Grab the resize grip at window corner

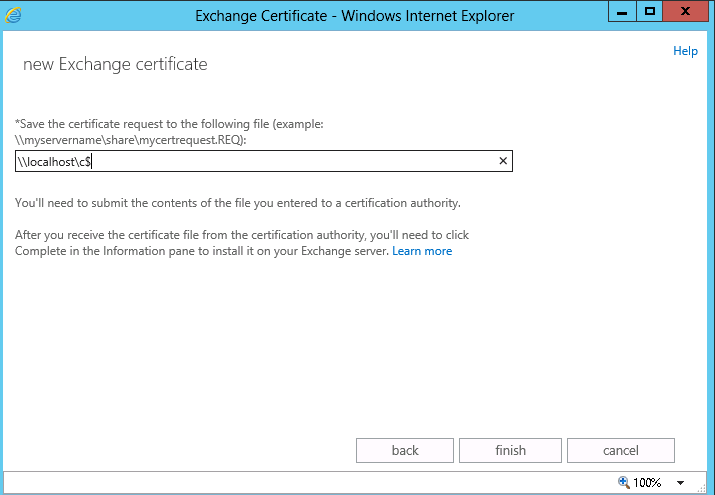(x=706, y=487)
